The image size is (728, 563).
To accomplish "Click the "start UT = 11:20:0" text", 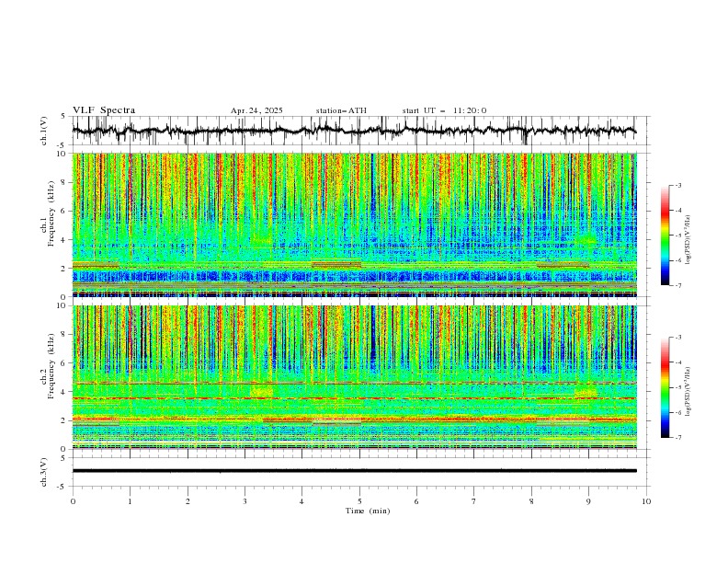I will (x=444, y=110).
